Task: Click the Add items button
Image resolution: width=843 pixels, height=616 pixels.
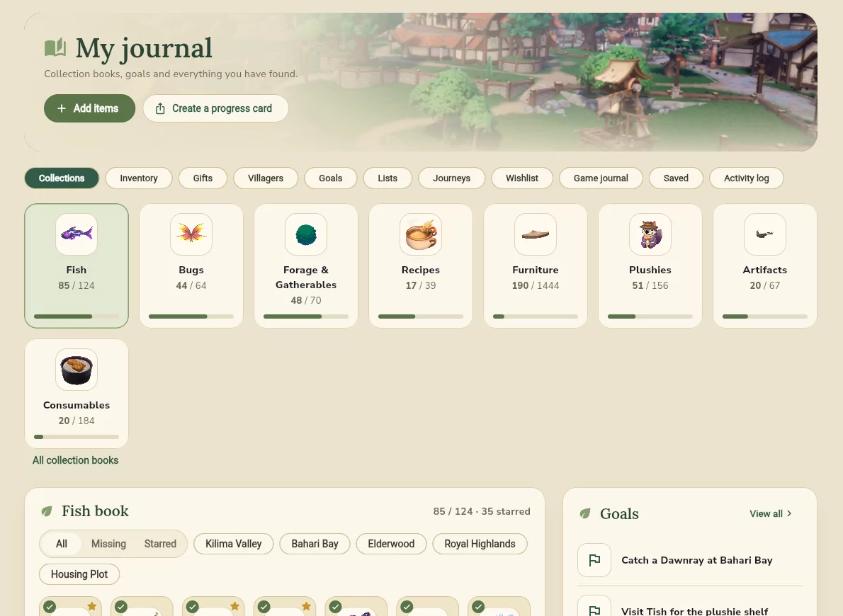Action: pos(89,108)
